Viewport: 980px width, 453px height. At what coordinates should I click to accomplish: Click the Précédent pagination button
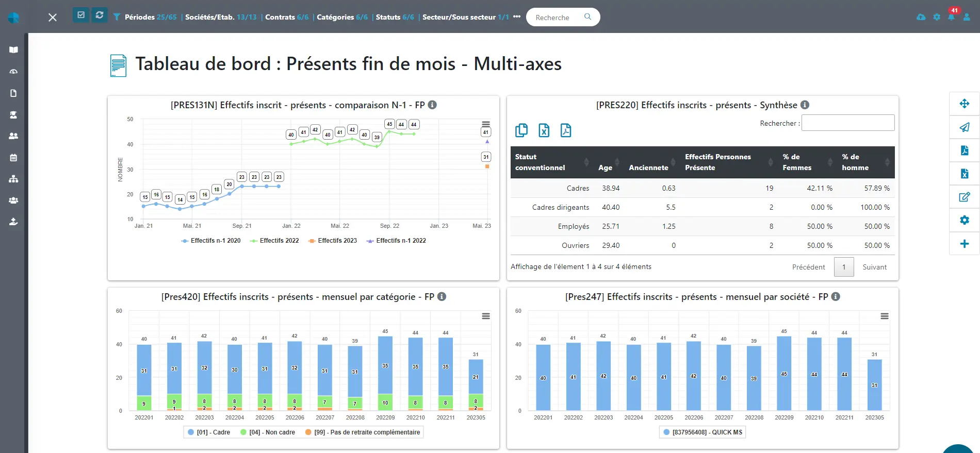(x=808, y=267)
